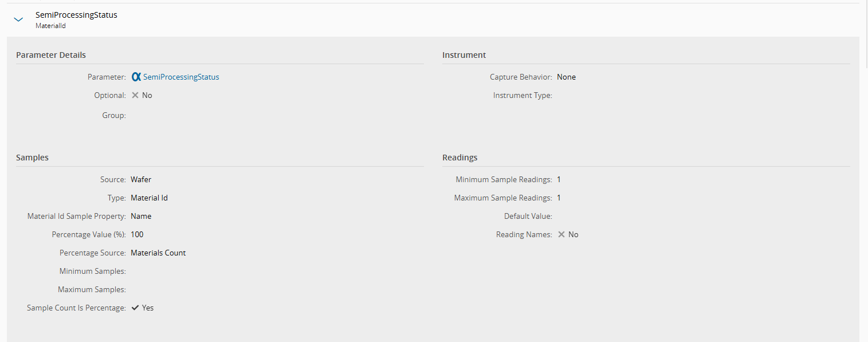Image resolution: width=868 pixels, height=342 pixels.
Task: Click the Material Id Sample Property value Name
Action: pyautogui.click(x=141, y=216)
